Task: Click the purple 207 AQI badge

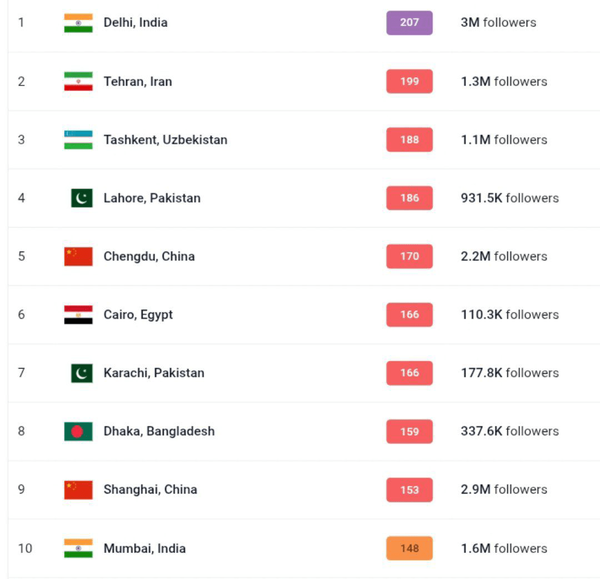Action: pyautogui.click(x=409, y=23)
